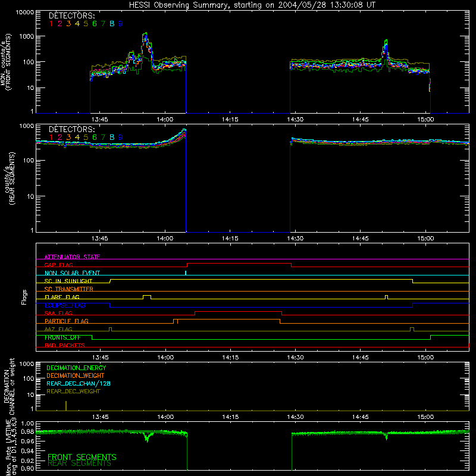This screenshot has width=476, height=476.
Task: Click the REAR_DEC_WEIGHT spike in decimation plot
Action: (x=66, y=406)
